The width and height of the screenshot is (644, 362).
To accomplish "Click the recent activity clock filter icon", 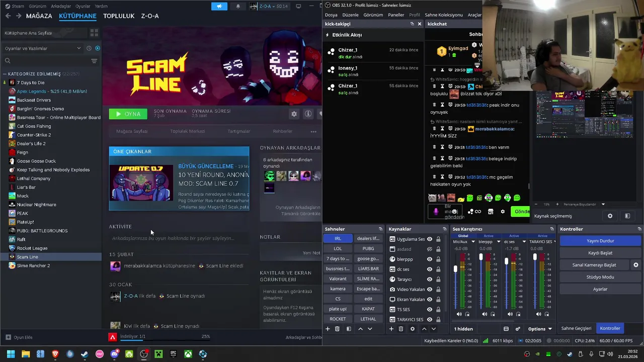I will coord(89,48).
